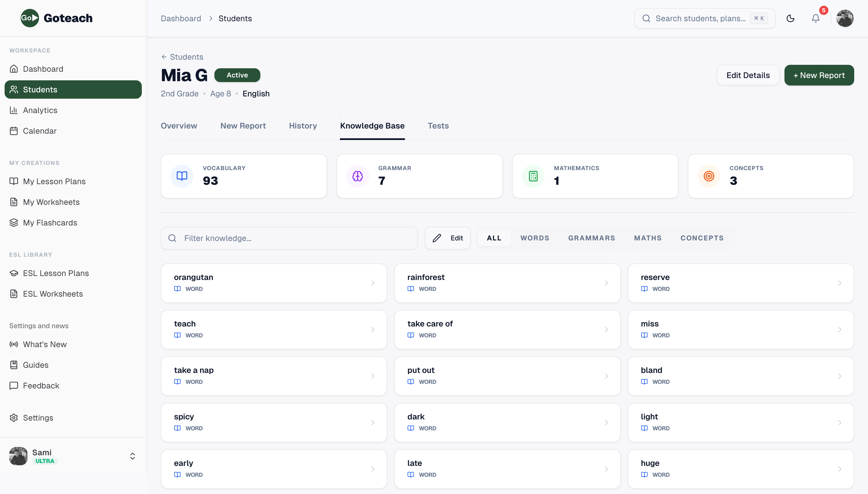The width and height of the screenshot is (868, 494).
Task: Click the Vocabulary book icon card
Action: pos(182,176)
